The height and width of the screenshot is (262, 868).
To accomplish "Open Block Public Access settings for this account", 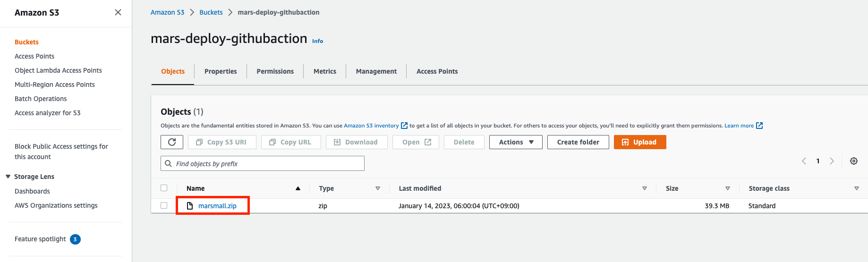I will (61, 152).
